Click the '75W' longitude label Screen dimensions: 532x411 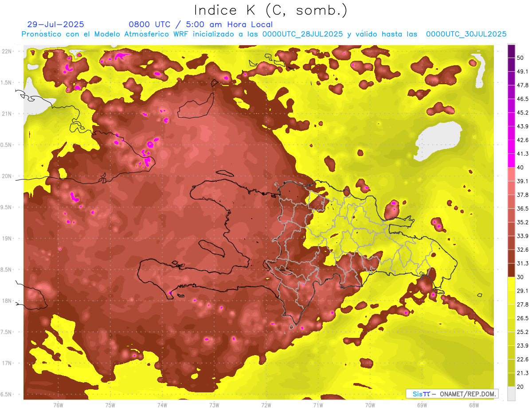(110, 405)
